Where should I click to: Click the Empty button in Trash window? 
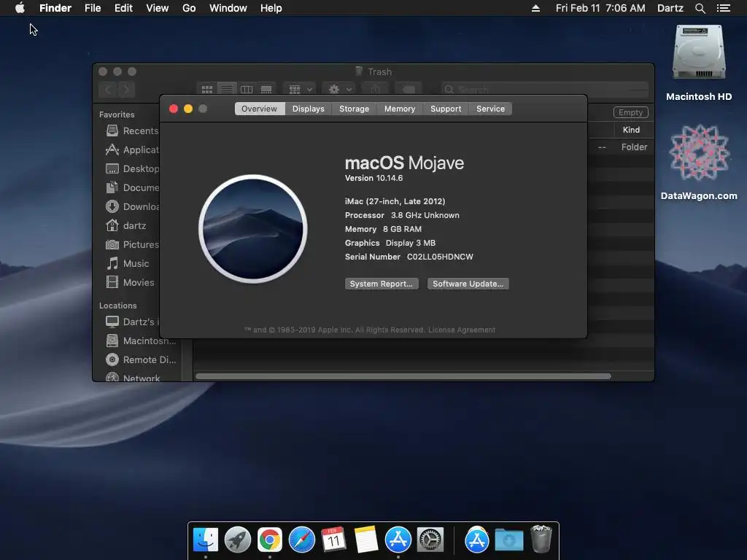(x=630, y=112)
